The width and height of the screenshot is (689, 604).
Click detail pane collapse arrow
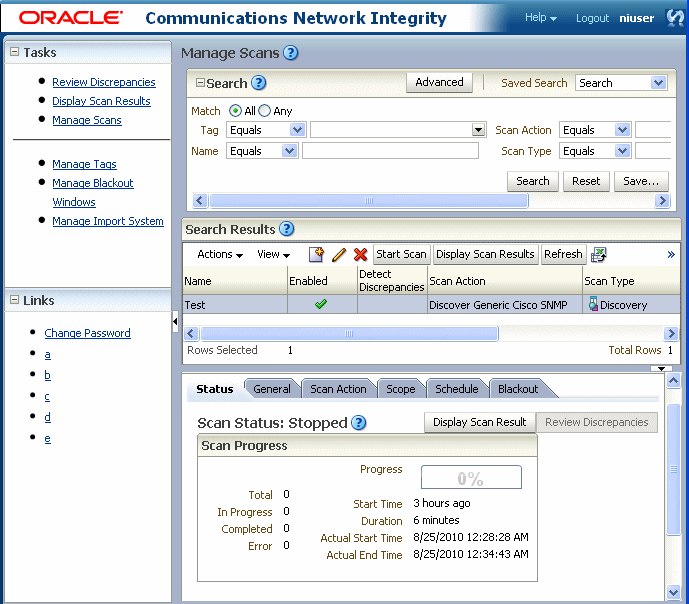tap(661, 369)
